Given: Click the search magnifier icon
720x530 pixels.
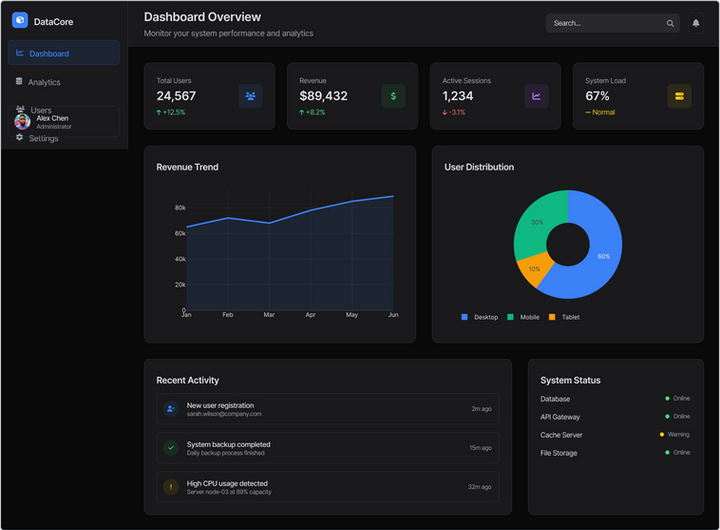Looking at the screenshot, I should [x=670, y=23].
